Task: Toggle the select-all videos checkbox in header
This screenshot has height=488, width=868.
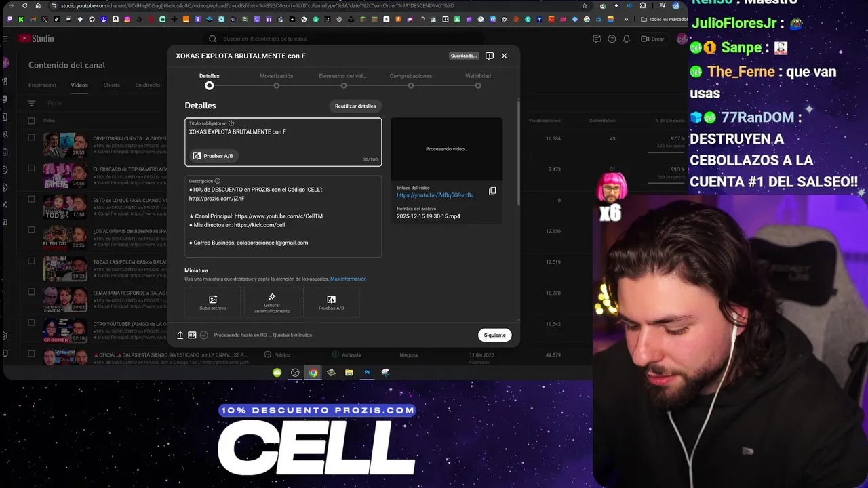Action: pyautogui.click(x=31, y=121)
